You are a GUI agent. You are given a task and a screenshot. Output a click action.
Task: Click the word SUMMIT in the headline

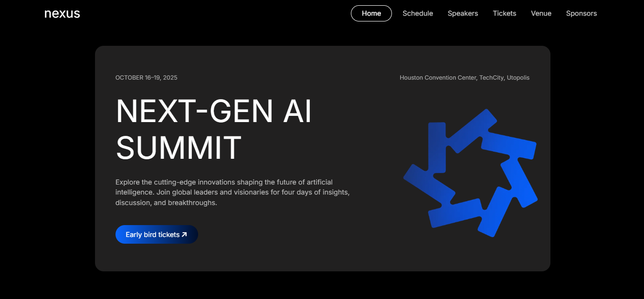pos(179,148)
